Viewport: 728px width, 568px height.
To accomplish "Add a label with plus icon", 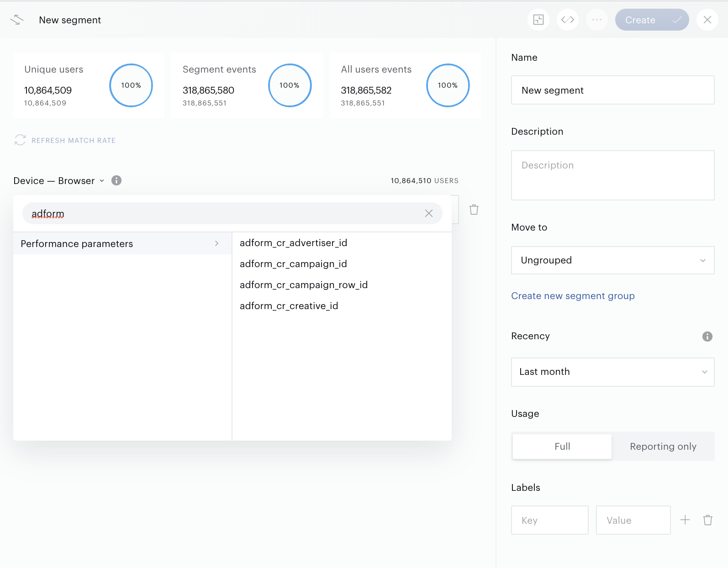I will pyautogui.click(x=685, y=520).
